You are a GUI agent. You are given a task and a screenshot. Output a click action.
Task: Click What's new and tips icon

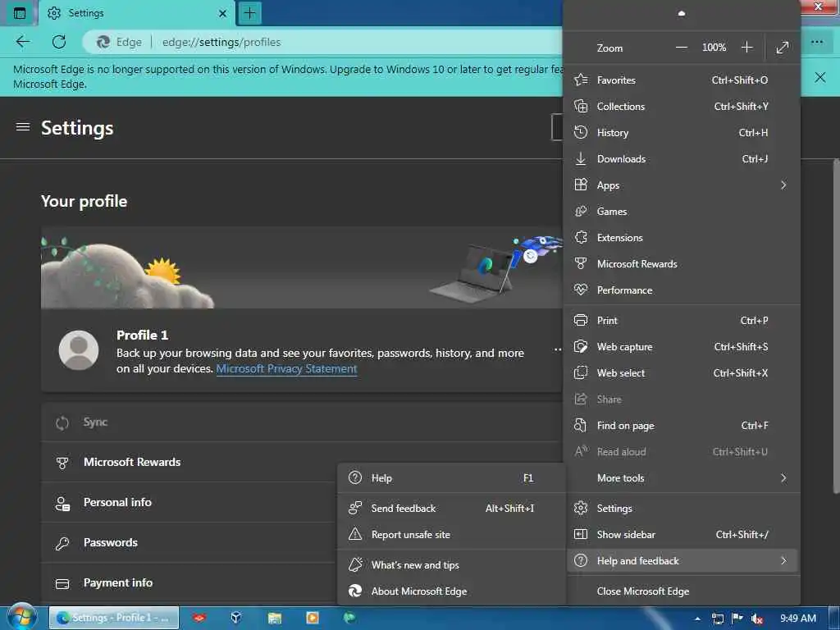(355, 564)
